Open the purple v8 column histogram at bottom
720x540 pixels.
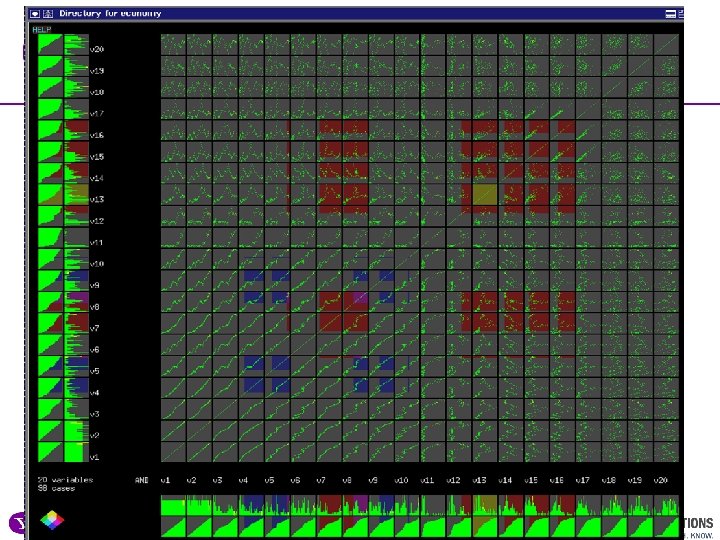pyautogui.click(x=355, y=505)
